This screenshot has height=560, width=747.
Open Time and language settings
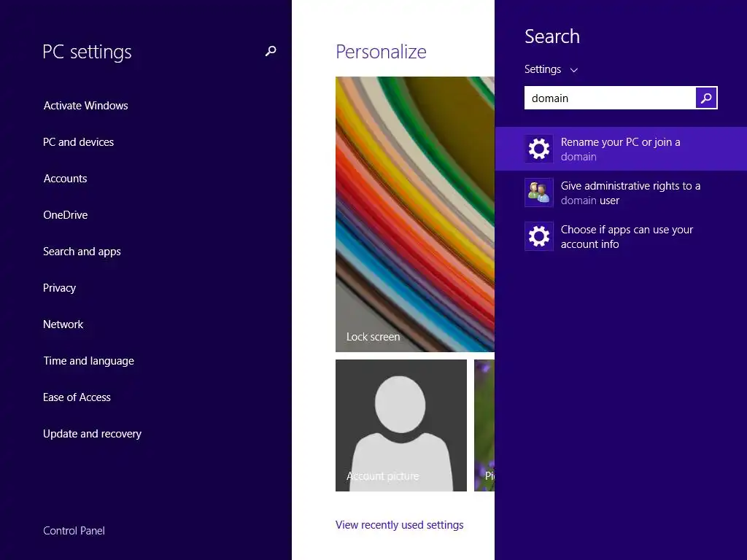tap(88, 361)
